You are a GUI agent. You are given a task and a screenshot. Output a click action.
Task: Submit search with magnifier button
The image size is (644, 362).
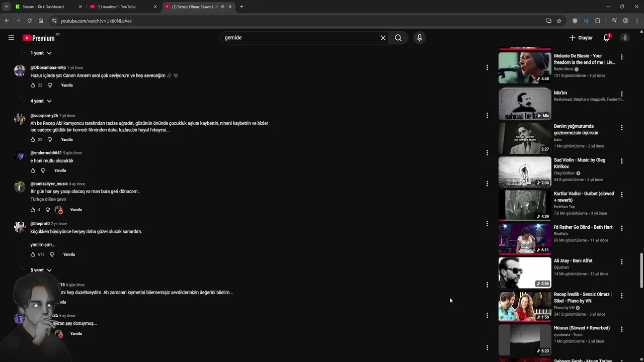(x=398, y=38)
